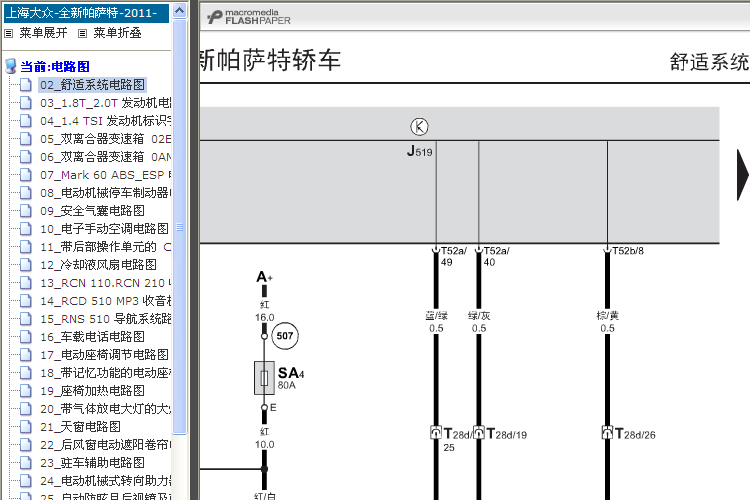Expand all menus with 菜单展开

point(44,33)
